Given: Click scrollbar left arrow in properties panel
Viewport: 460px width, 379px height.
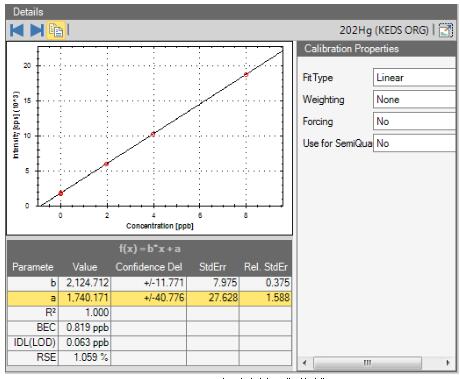Looking at the screenshot, I should pos(304,362).
